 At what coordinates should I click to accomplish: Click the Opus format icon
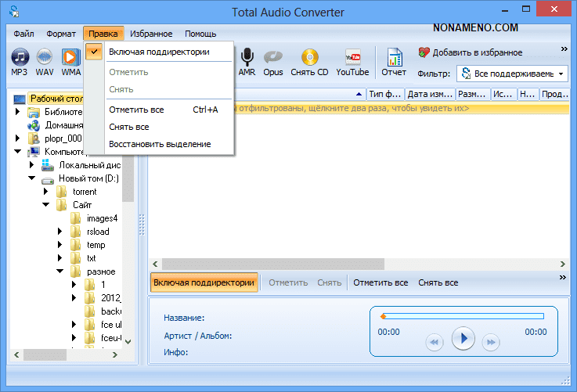(x=273, y=61)
